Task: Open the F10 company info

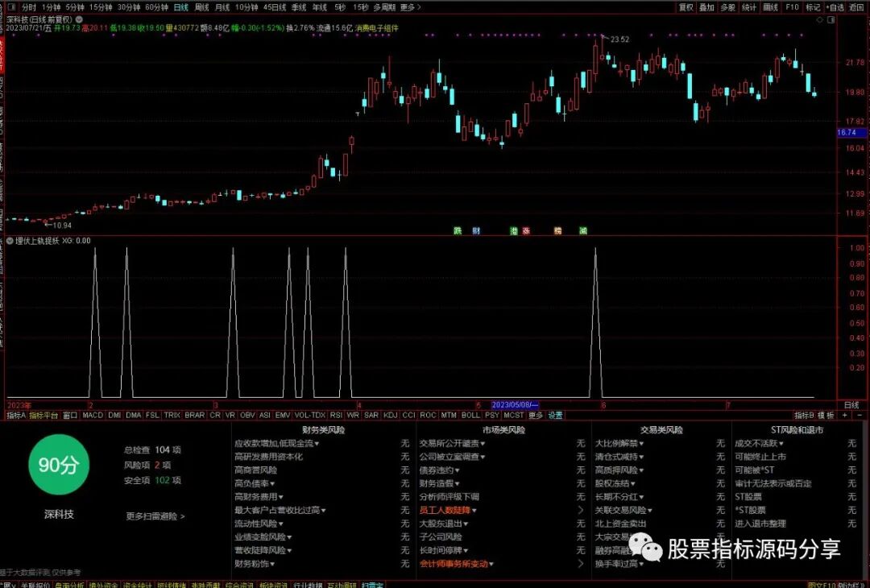Action: point(793,7)
